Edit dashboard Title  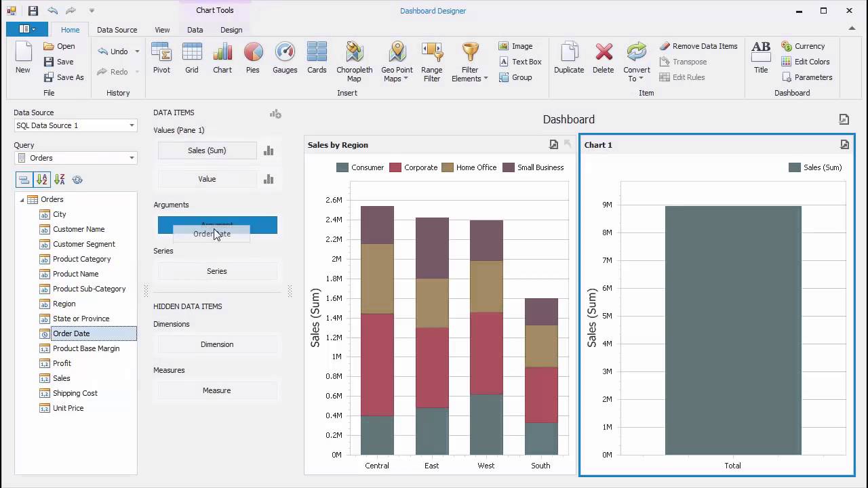click(x=761, y=58)
